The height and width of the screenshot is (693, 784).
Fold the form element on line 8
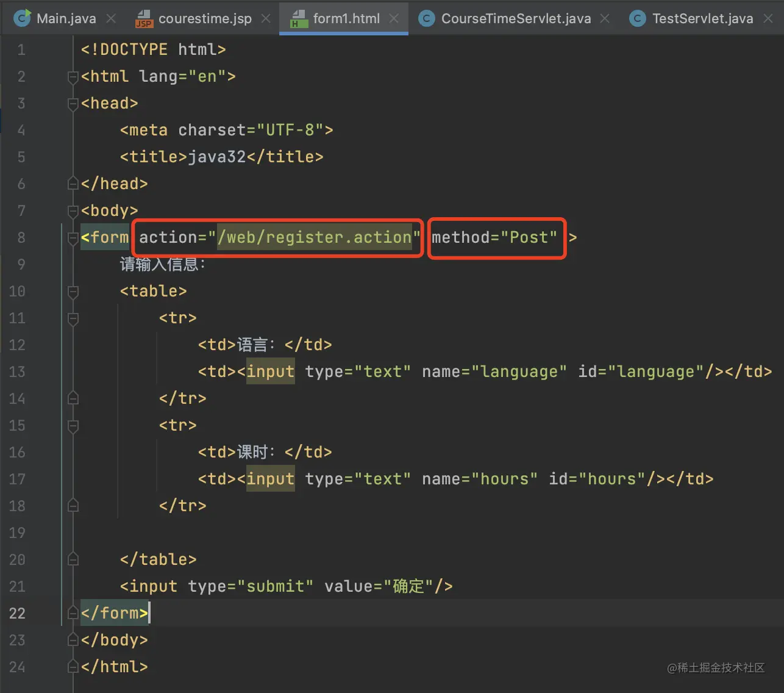click(x=73, y=238)
